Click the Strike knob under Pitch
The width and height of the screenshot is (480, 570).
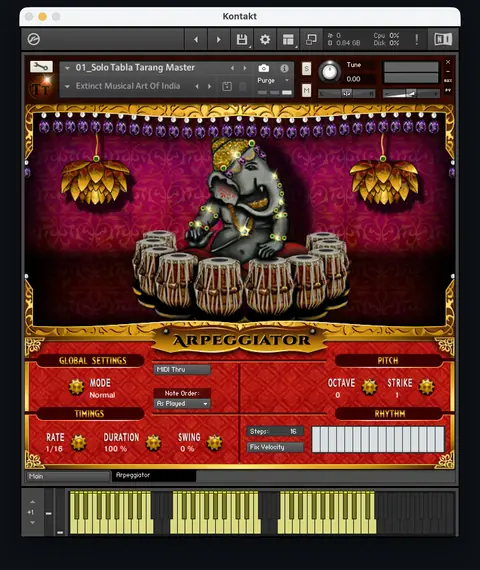point(427,387)
